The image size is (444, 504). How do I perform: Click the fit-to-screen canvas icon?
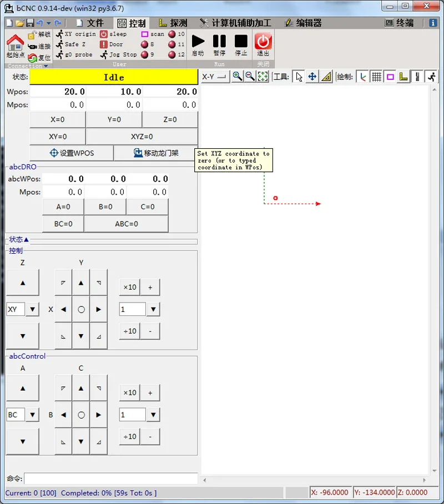click(x=263, y=77)
